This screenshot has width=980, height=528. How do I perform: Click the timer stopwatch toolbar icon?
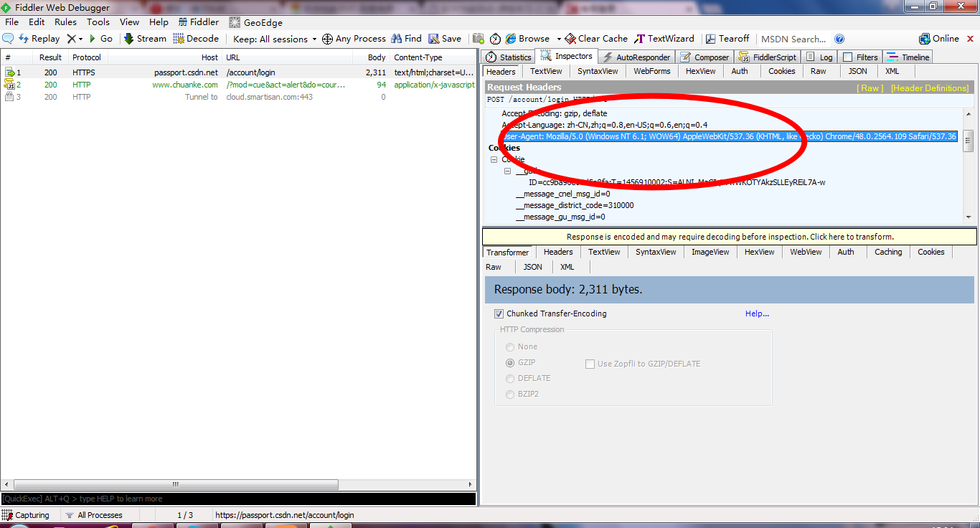click(x=496, y=39)
